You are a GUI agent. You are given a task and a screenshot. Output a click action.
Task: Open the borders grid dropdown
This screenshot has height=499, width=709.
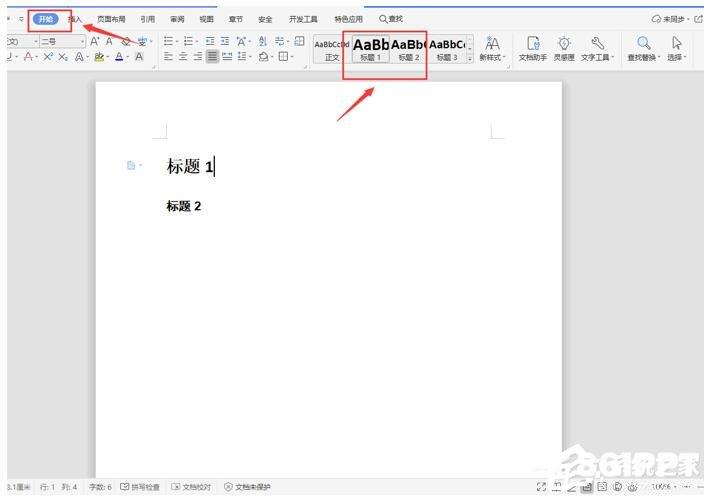[x=284, y=56]
